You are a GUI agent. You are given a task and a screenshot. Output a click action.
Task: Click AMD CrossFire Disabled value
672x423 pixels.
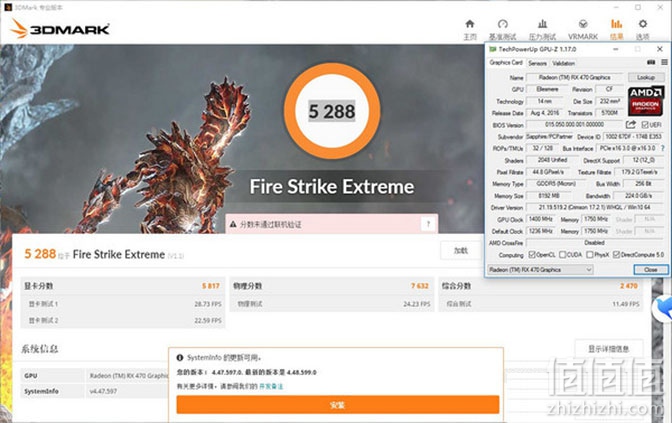(x=595, y=243)
